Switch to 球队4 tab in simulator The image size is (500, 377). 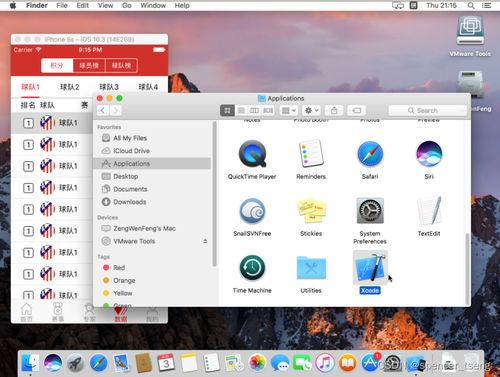[148, 87]
